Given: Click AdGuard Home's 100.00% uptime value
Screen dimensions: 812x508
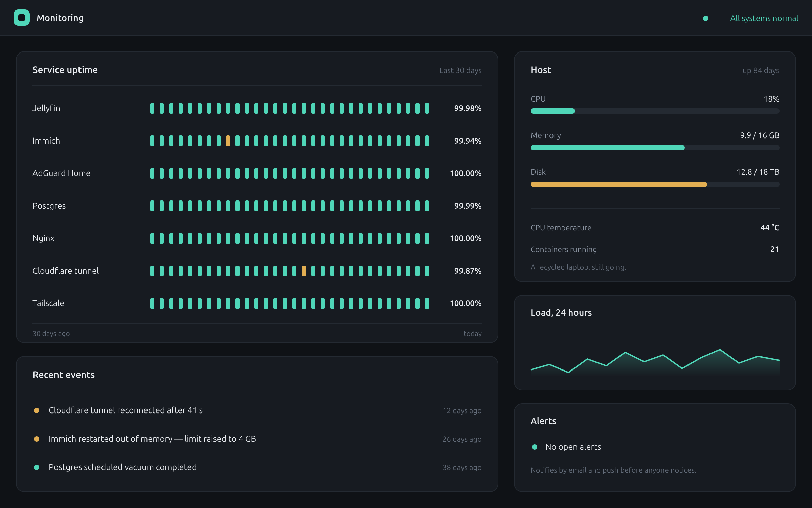Looking at the screenshot, I should coord(466,173).
